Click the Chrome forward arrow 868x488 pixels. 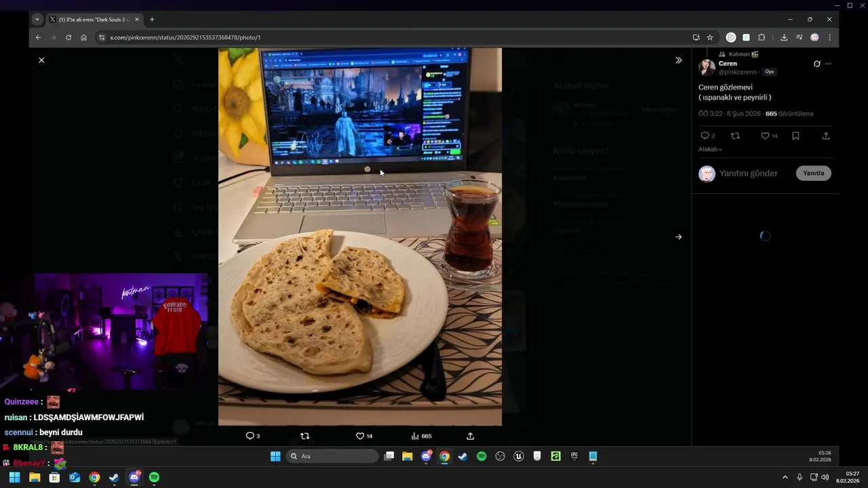(x=53, y=37)
